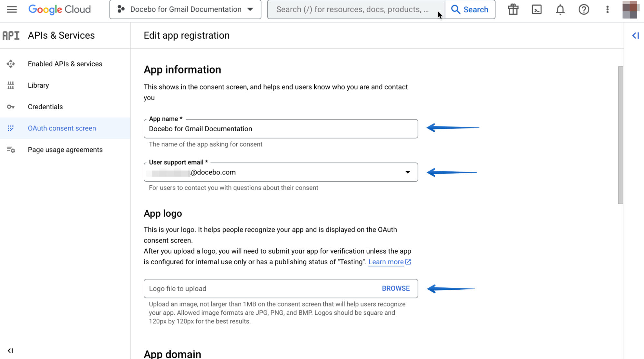Open the help question mark menu
The image size is (644, 359).
click(584, 9)
